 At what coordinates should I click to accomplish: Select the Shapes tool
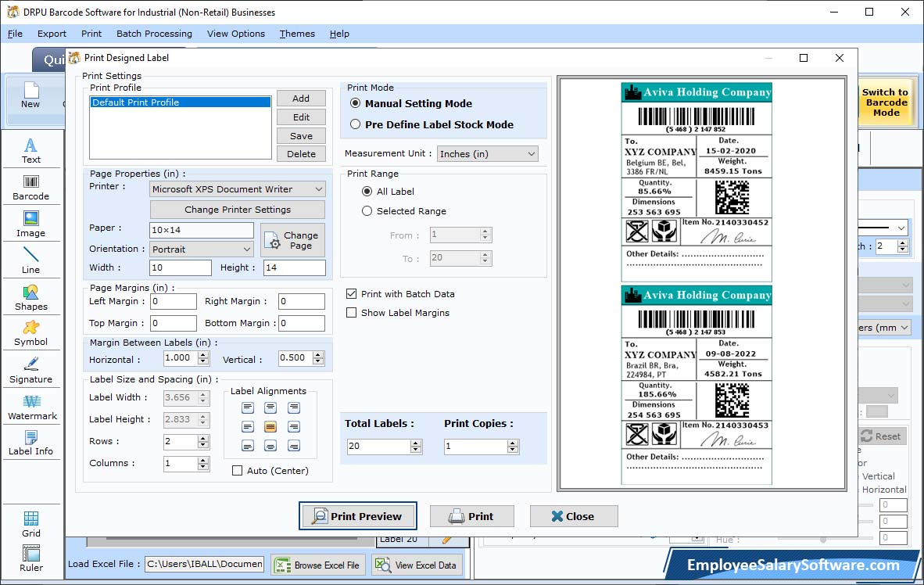pos(31,297)
